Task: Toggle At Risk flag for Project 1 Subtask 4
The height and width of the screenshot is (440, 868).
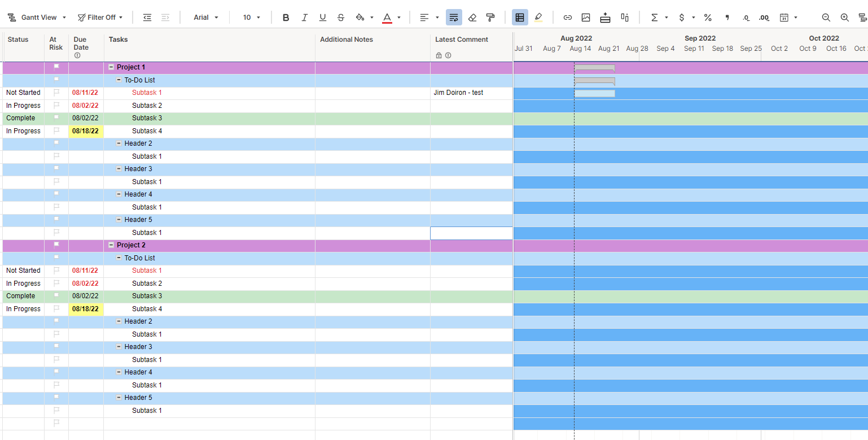Action: (56, 131)
